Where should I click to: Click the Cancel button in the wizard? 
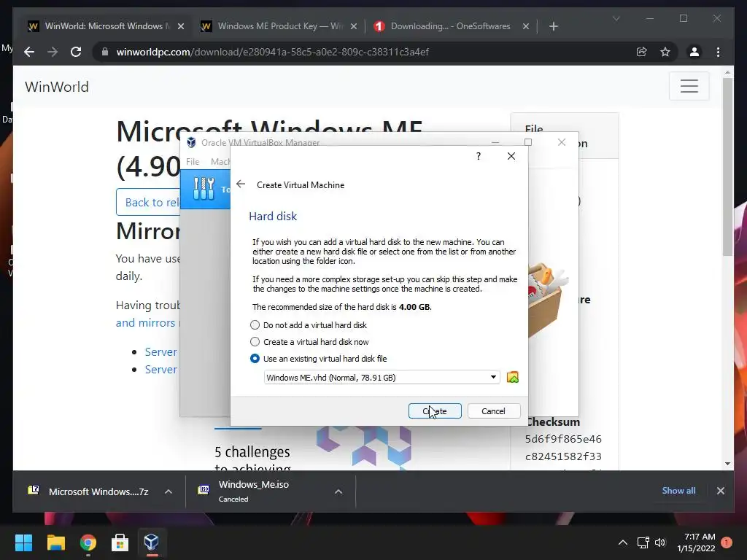[494, 411]
